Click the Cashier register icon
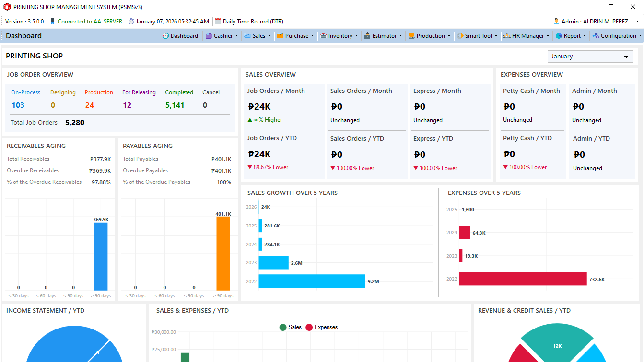This screenshot has width=644, height=363. [x=209, y=36]
